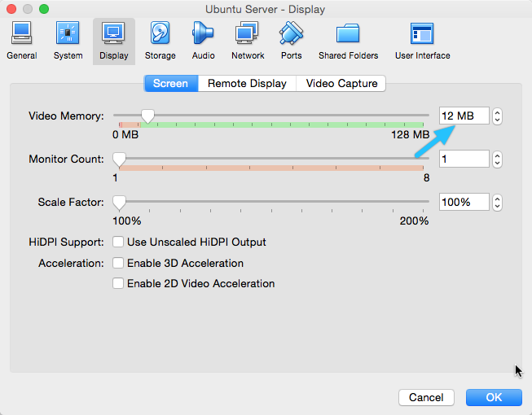Click the Video Memory 12 MB field

(x=464, y=116)
